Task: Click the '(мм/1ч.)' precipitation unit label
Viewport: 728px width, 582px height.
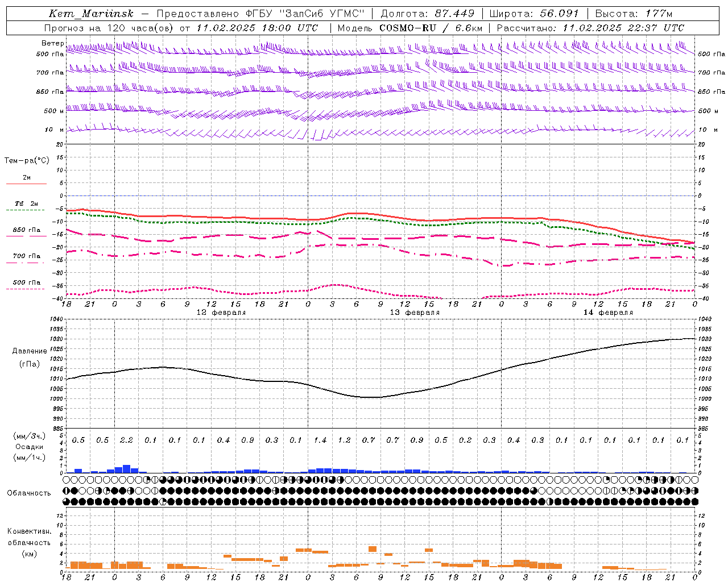Action: tap(28, 458)
